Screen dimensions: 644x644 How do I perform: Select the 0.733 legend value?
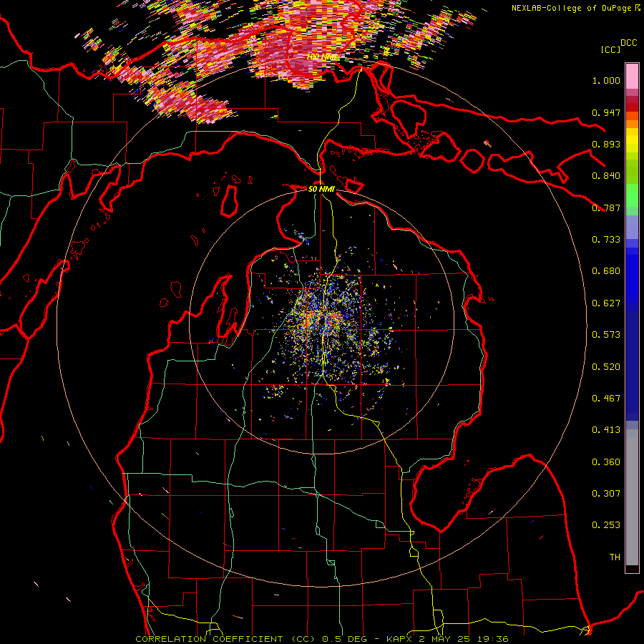(x=606, y=240)
